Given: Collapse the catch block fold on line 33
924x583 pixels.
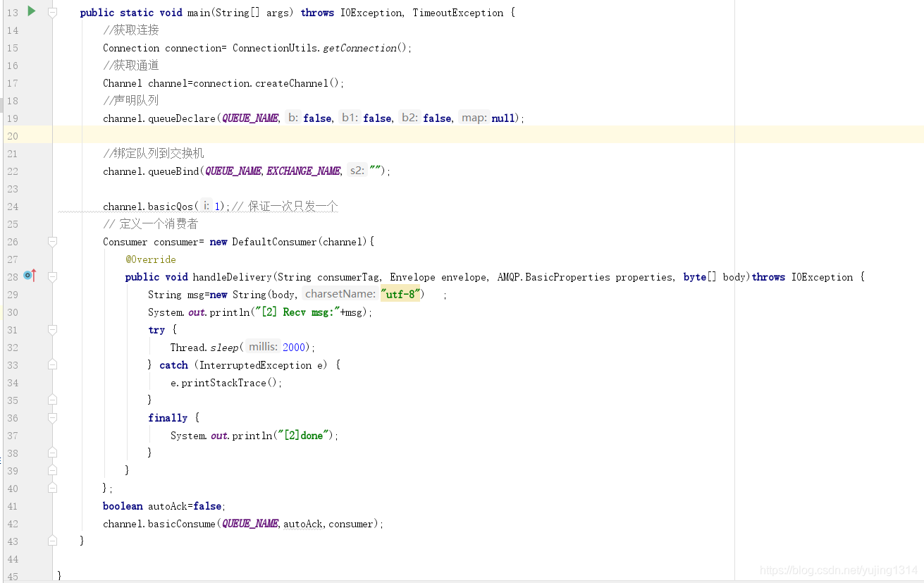Looking at the screenshot, I should 52,365.
